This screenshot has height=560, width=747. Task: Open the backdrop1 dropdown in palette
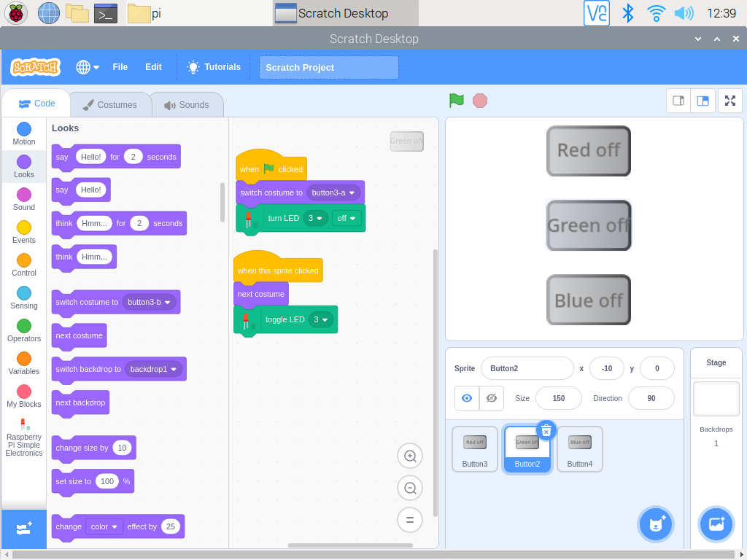click(x=153, y=369)
